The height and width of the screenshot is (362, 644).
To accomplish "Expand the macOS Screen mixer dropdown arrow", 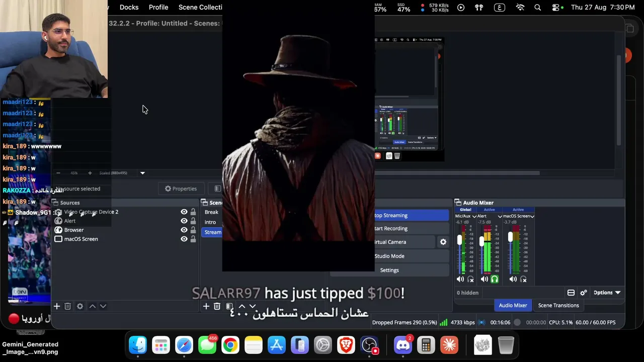I will 532,216.
